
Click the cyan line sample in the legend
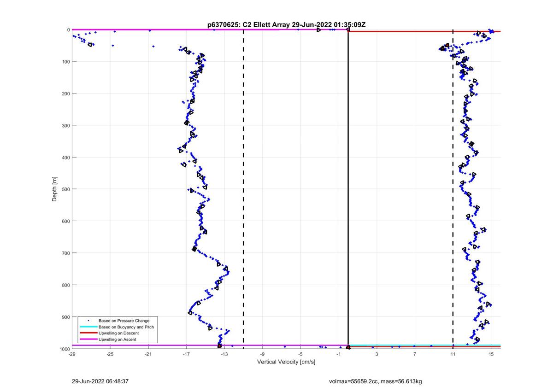coord(88,327)
